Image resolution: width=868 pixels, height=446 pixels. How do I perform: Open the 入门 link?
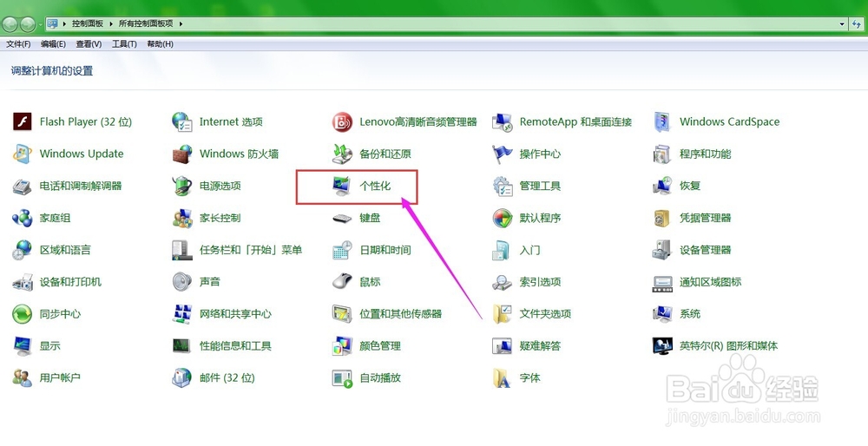pyautogui.click(x=529, y=250)
